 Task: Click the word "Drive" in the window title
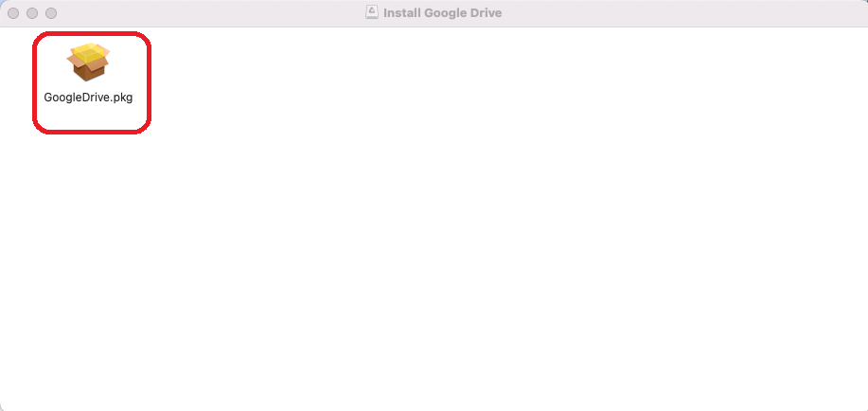pos(485,12)
